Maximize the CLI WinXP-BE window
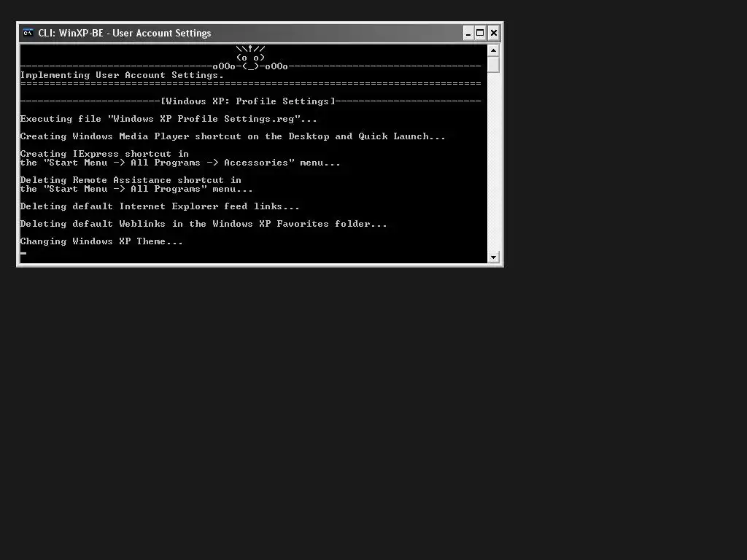This screenshot has height=560, width=747. tap(480, 33)
